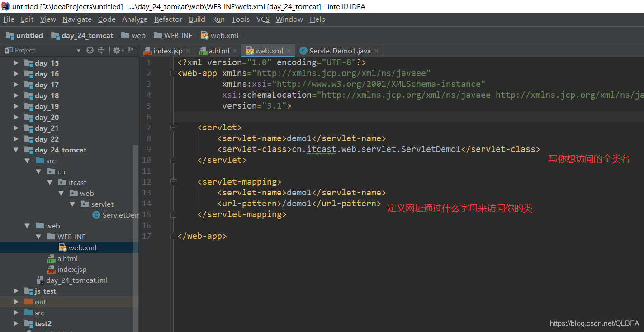Click the a.html file icon in tree
The image size is (644, 332).
[52, 258]
